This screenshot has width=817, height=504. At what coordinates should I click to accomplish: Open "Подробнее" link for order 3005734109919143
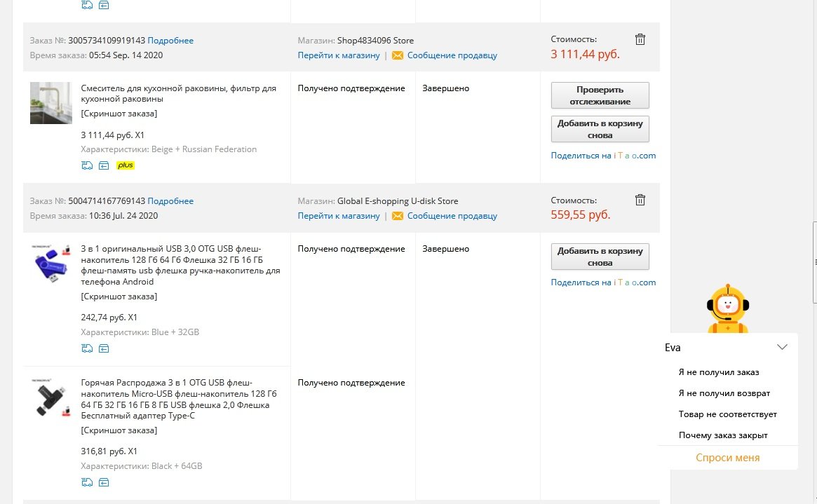(170, 41)
